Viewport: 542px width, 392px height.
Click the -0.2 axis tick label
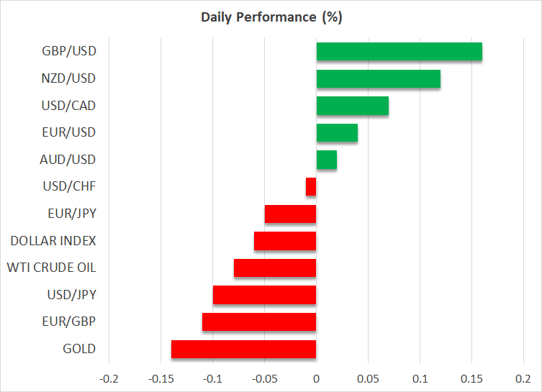[x=109, y=379]
